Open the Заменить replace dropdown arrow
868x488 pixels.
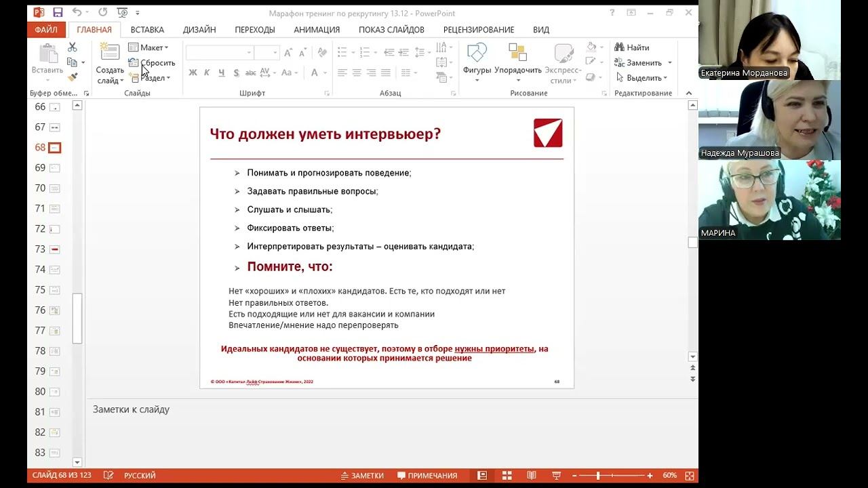click(x=669, y=62)
